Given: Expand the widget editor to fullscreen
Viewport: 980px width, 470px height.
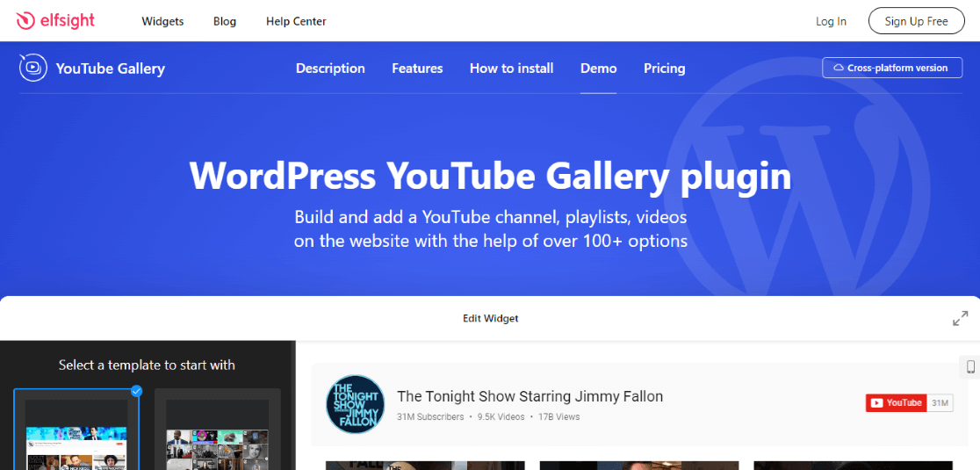Looking at the screenshot, I should 960,318.
